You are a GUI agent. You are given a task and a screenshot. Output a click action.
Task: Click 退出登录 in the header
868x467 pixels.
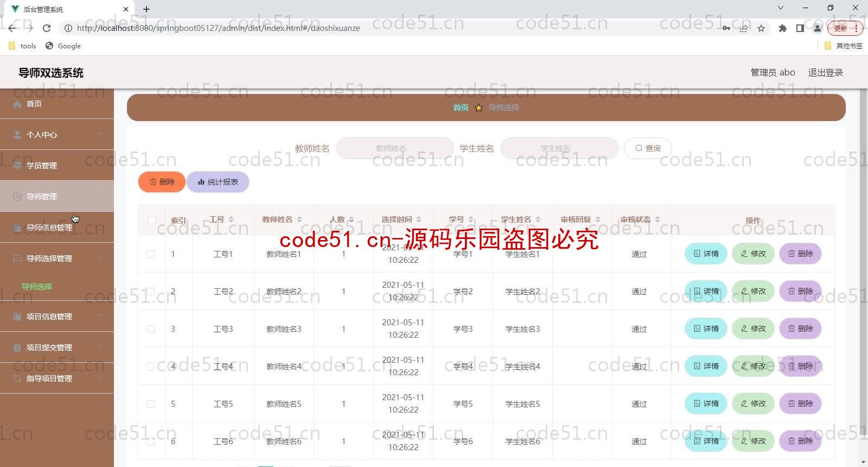(826, 72)
